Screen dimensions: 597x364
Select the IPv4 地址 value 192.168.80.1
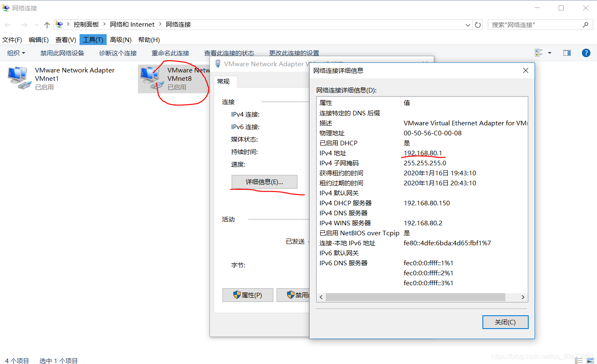pyautogui.click(x=423, y=153)
